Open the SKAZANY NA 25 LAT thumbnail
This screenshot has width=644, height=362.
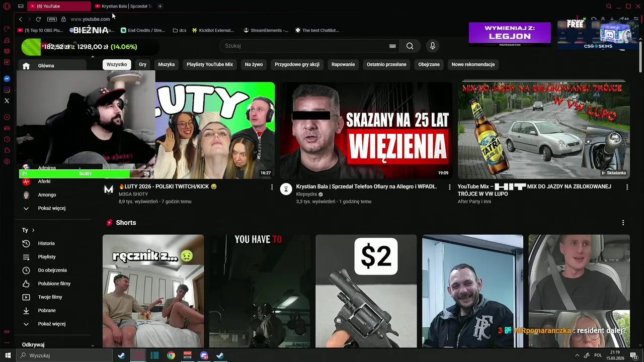pyautogui.click(x=366, y=130)
